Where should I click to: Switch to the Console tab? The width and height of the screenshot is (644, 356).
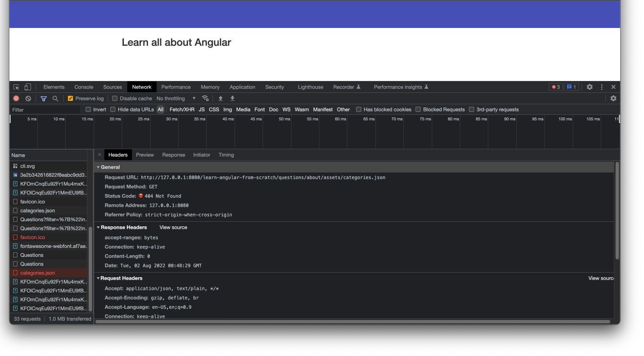coord(84,87)
